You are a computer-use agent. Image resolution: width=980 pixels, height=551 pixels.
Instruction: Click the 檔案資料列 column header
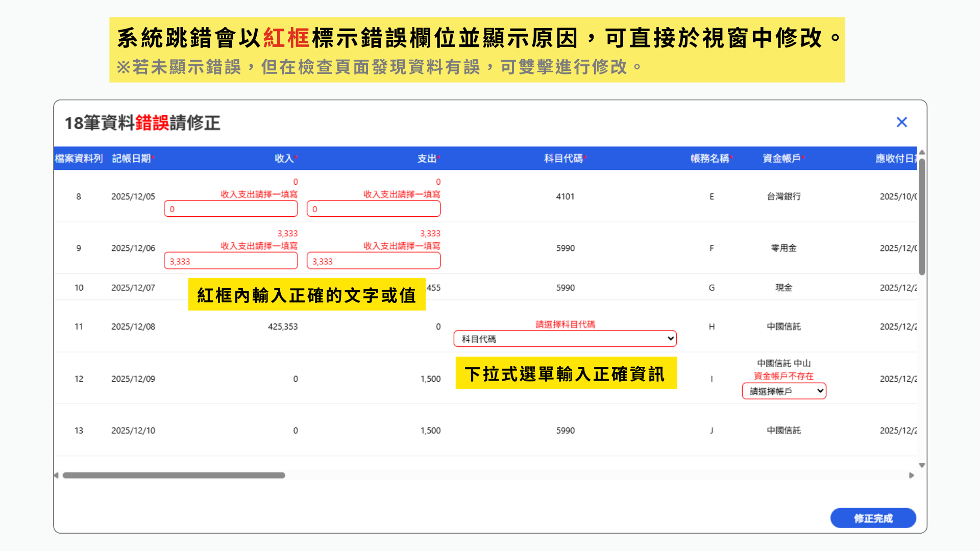(79, 159)
